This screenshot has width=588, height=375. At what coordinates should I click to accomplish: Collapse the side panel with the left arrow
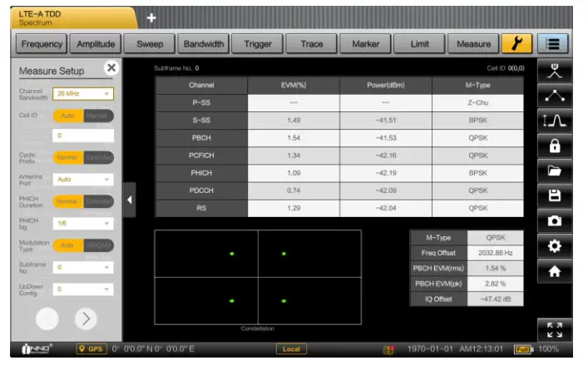(x=130, y=200)
